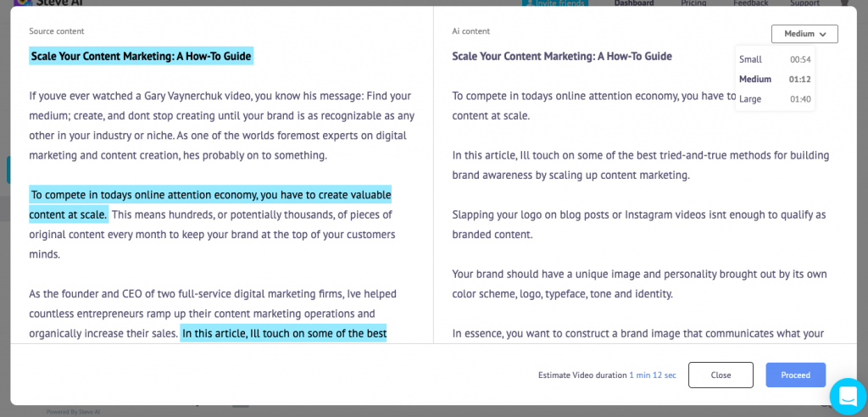Viewport: 868px width, 417px height.
Task: Select the Small 00:54 option
Action: tap(775, 59)
